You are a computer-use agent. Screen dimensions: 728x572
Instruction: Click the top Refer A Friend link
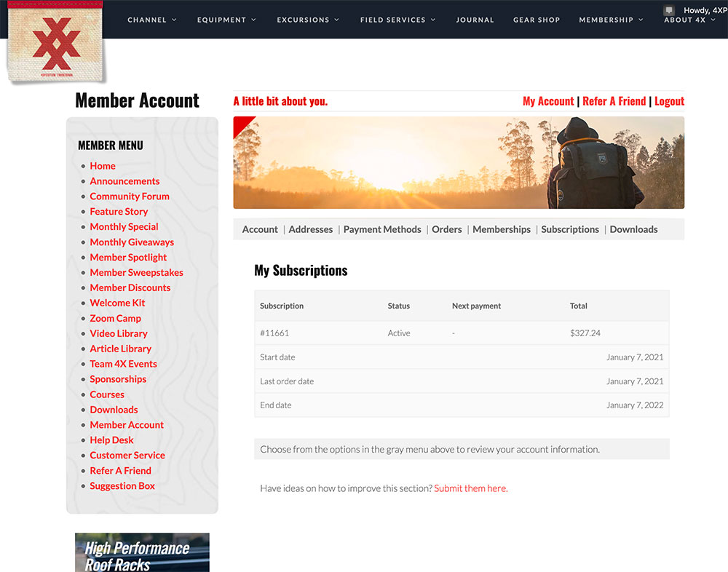614,101
